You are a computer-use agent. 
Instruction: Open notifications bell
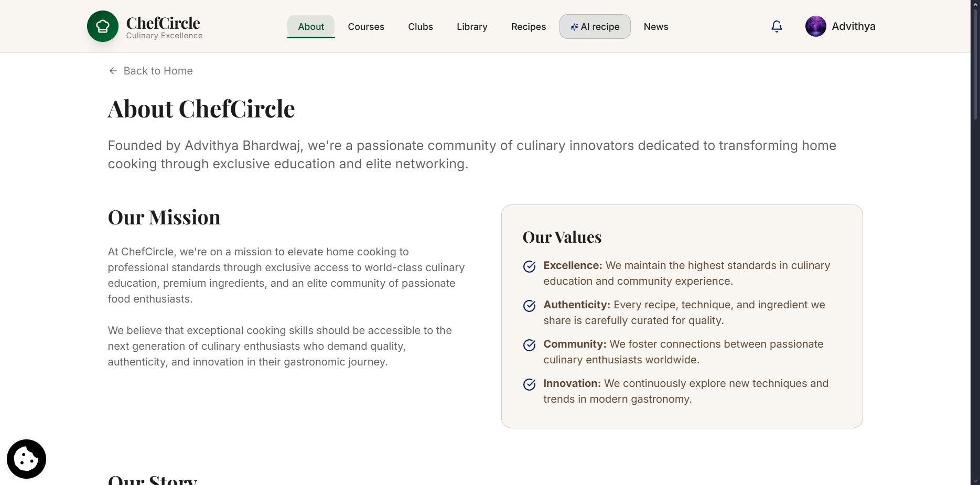pyautogui.click(x=777, y=26)
